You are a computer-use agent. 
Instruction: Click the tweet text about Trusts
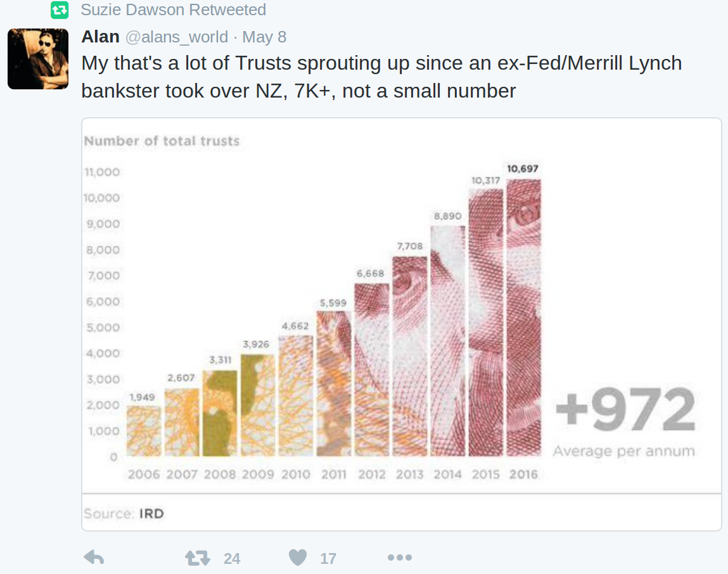tap(381, 77)
